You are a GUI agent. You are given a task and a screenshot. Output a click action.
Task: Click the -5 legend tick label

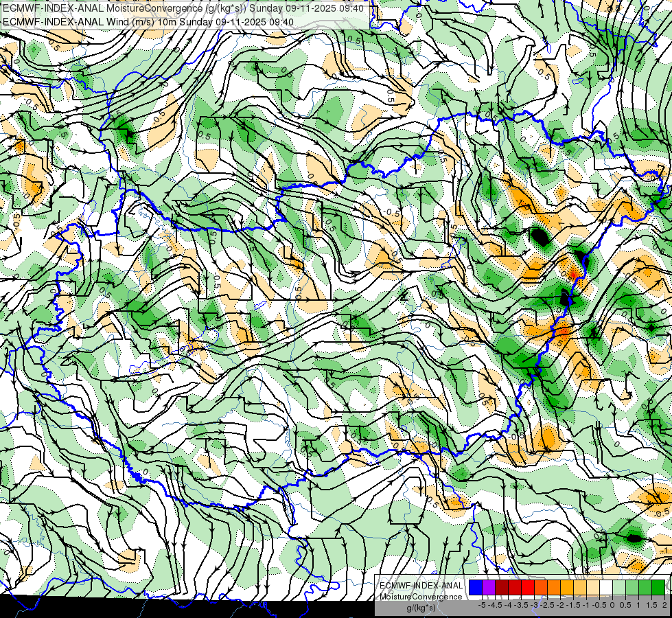482,605
